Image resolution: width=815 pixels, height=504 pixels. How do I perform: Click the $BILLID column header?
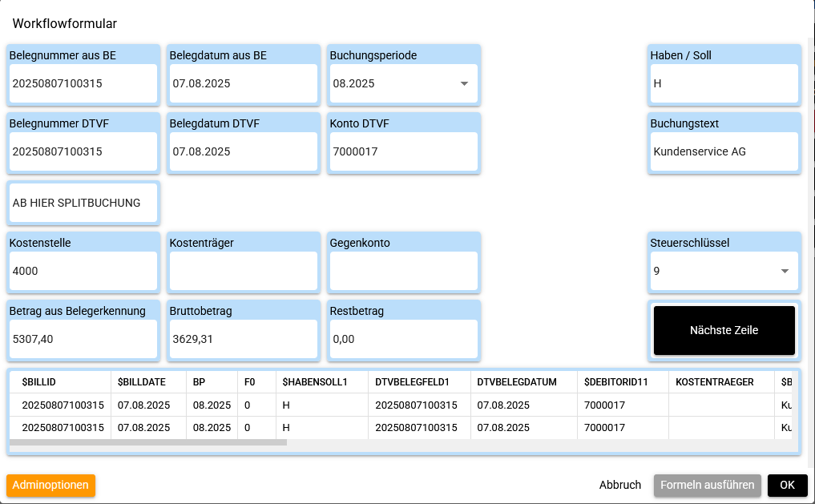38,382
